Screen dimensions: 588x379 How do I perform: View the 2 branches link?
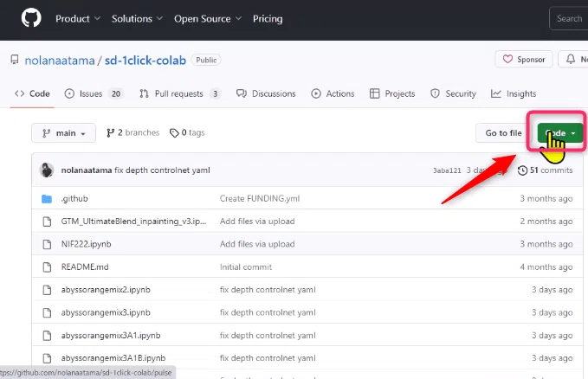coord(133,132)
